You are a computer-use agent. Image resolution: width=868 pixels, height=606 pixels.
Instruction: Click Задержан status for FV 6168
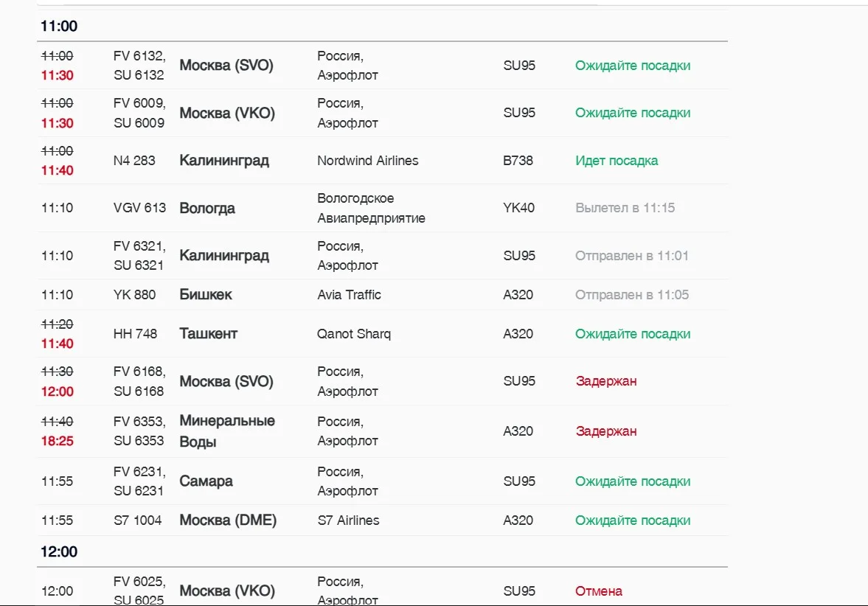[x=606, y=381]
